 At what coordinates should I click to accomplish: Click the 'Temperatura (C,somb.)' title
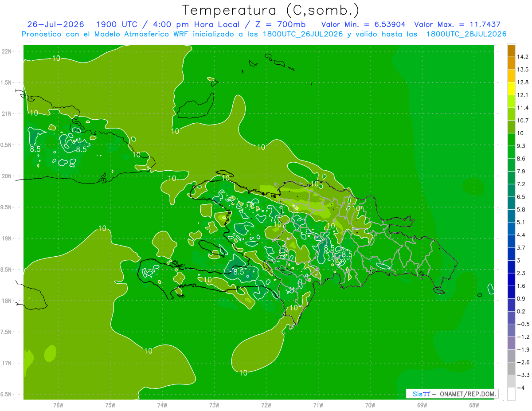[x=270, y=10]
